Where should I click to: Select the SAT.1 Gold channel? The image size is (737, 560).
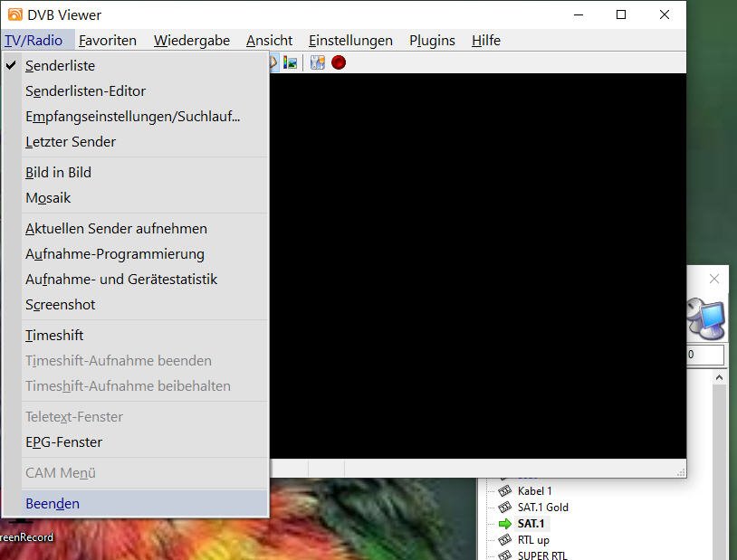[x=542, y=508]
